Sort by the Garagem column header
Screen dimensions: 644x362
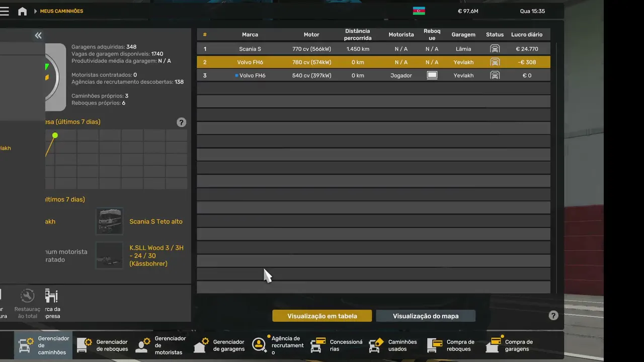point(463,35)
